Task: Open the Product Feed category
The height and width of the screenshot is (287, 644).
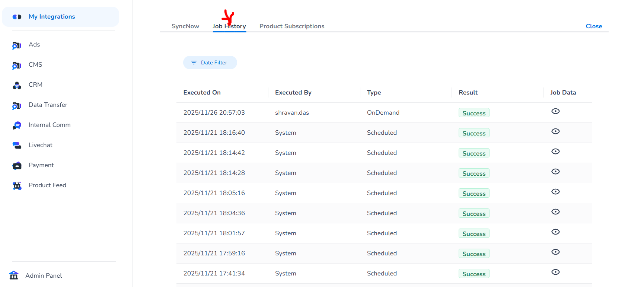Action: [47, 185]
